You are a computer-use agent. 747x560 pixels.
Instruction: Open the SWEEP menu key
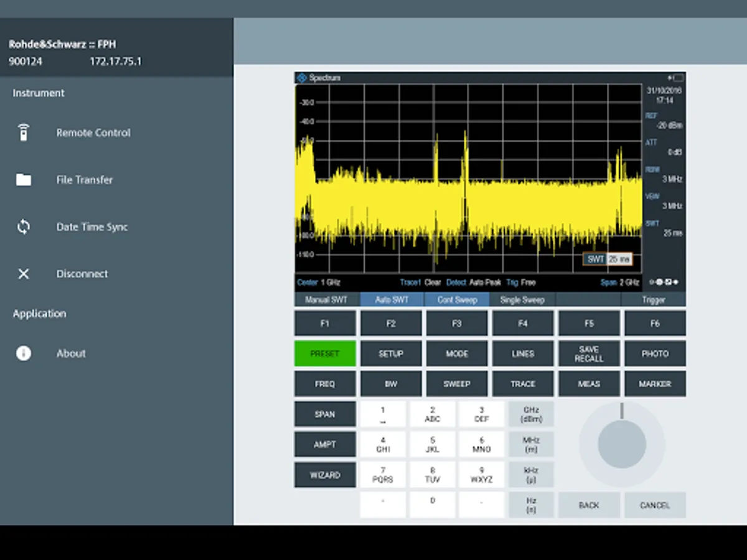(x=457, y=384)
